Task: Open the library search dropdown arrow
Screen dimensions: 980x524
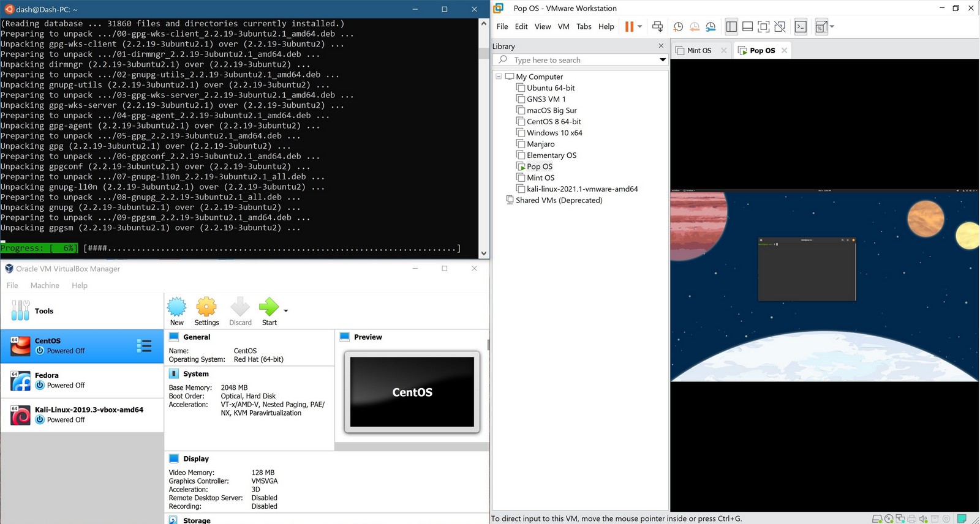Action: pyautogui.click(x=662, y=60)
